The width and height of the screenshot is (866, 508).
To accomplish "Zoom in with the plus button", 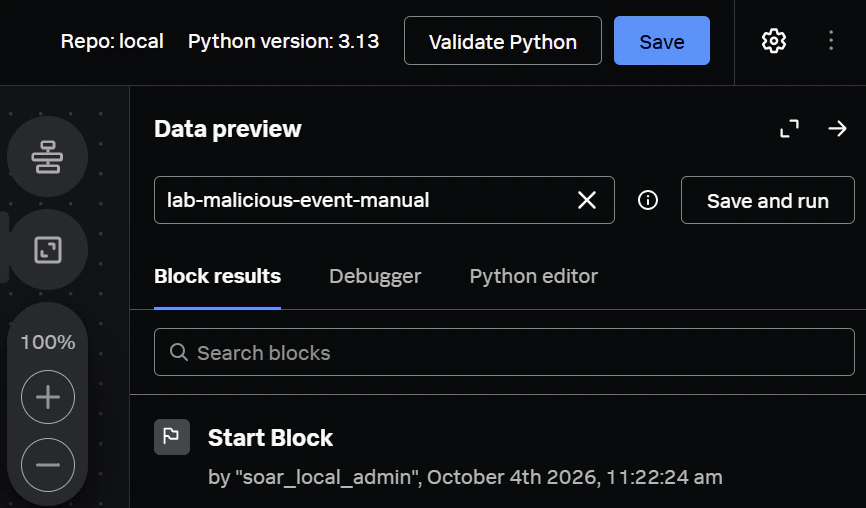I will coord(48,397).
